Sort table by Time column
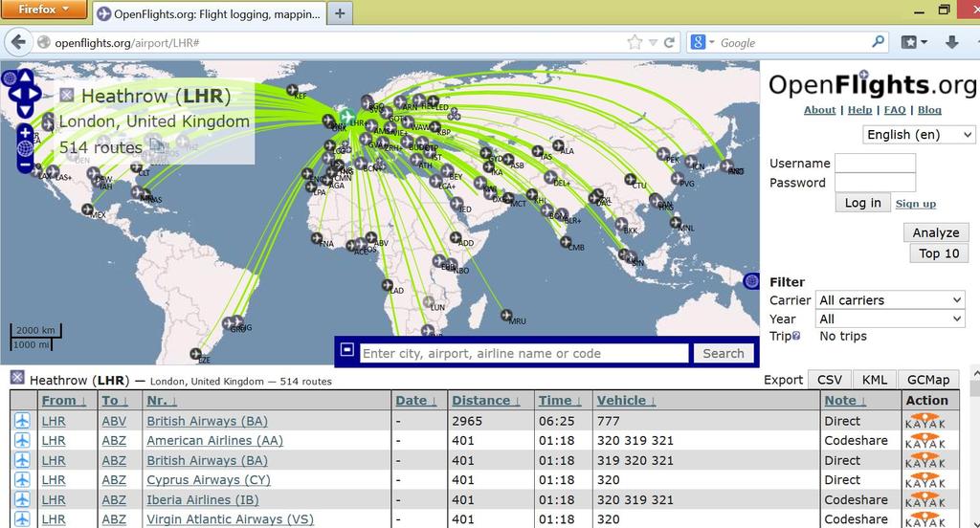The width and height of the screenshot is (980, 528). (560, 401)
